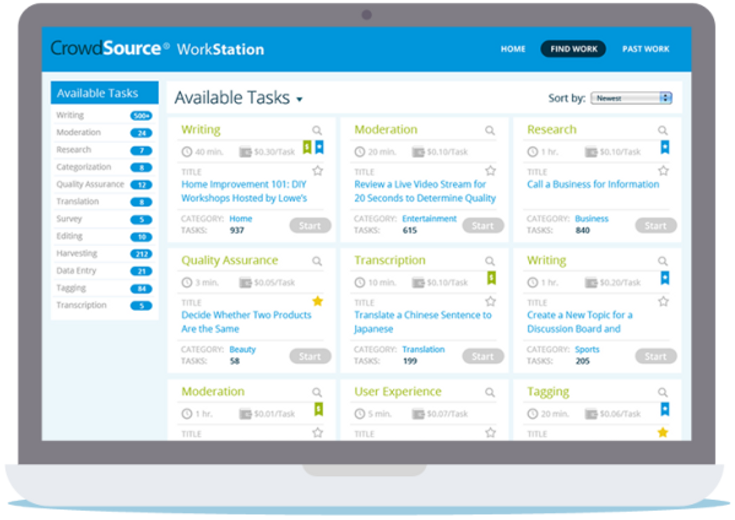Unstar the Tagging task card
Image resolution: width=735 pixels, height=520 pixels.
[x=663, y=432]
